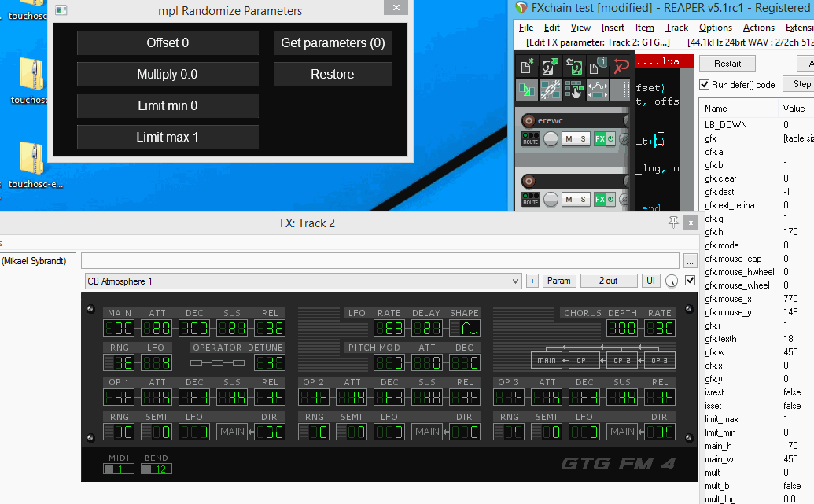Click the Limit min 0 slider bar

click(x=168, y=105)
